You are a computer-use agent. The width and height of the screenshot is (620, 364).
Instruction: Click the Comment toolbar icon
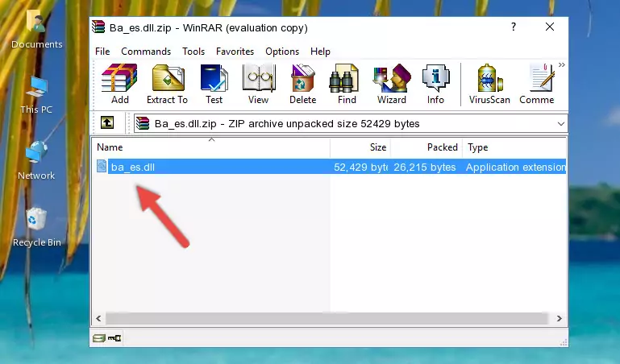coord(537,84)
